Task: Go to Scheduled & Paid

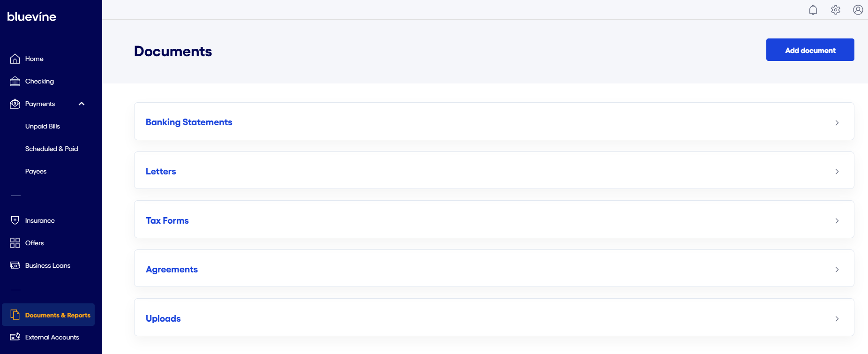Action: pyautogui.click(x=52, y=149)
